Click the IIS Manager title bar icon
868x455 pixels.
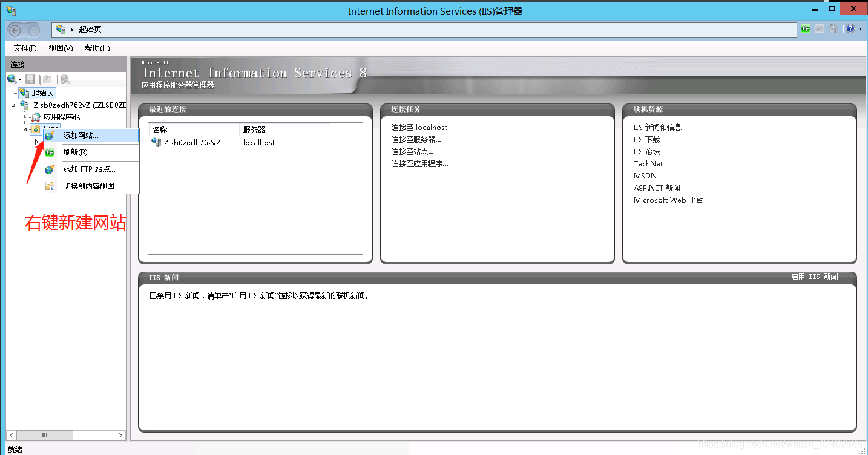10,10
